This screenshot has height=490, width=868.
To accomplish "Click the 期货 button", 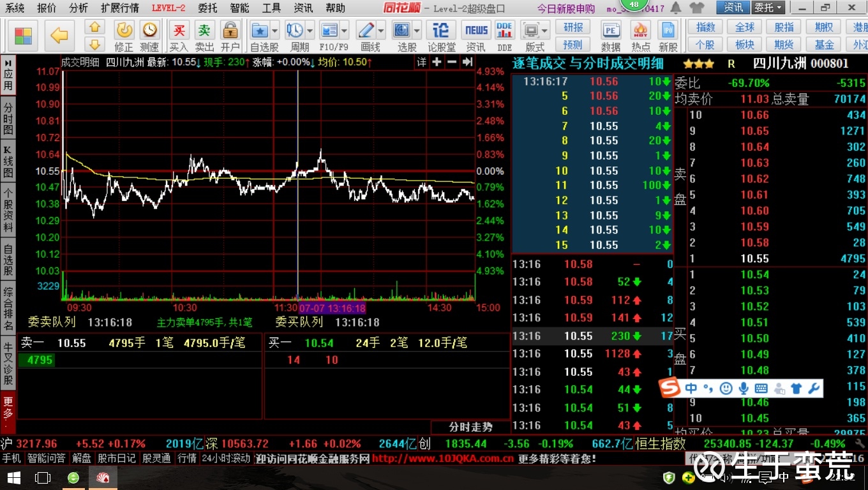I will (x=784, y=45).
